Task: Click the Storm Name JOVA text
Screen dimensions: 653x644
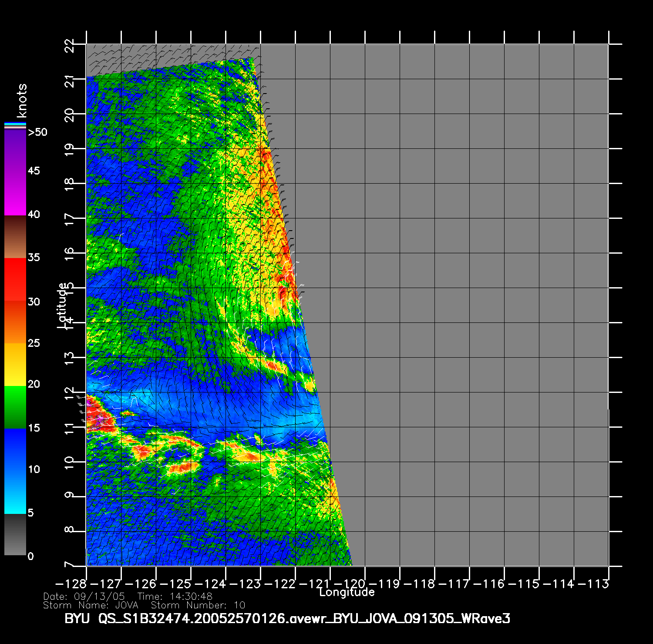Action: 91,605
